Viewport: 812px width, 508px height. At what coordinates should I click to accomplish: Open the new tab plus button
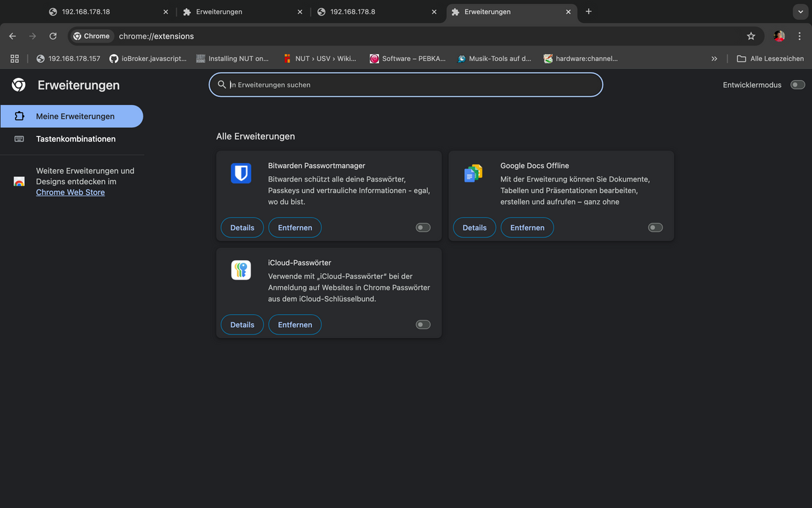pos(588,12)
